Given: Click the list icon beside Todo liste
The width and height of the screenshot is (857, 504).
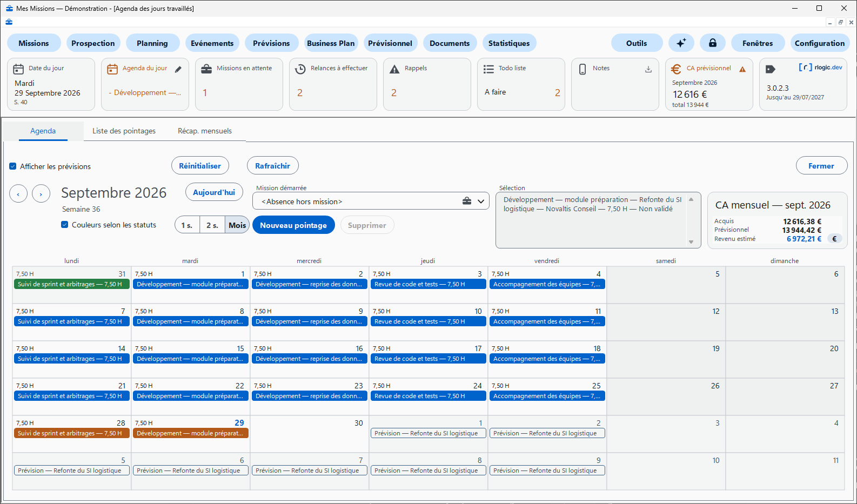Looking at the screenshot, I should pyautogui.click(x=488, y=69).
